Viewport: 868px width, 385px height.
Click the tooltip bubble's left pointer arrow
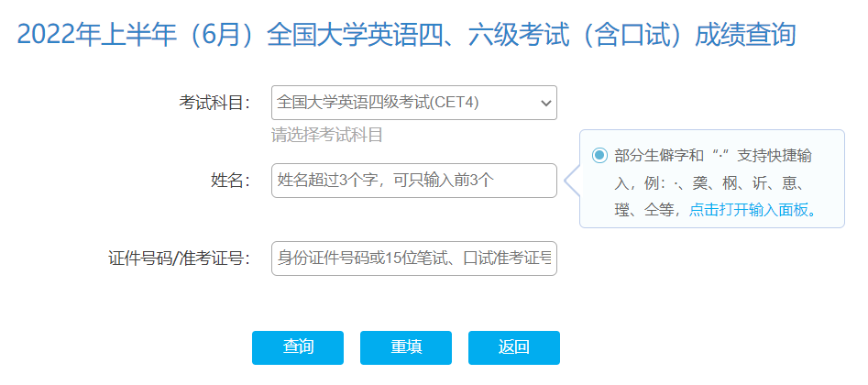click(571, 180)
